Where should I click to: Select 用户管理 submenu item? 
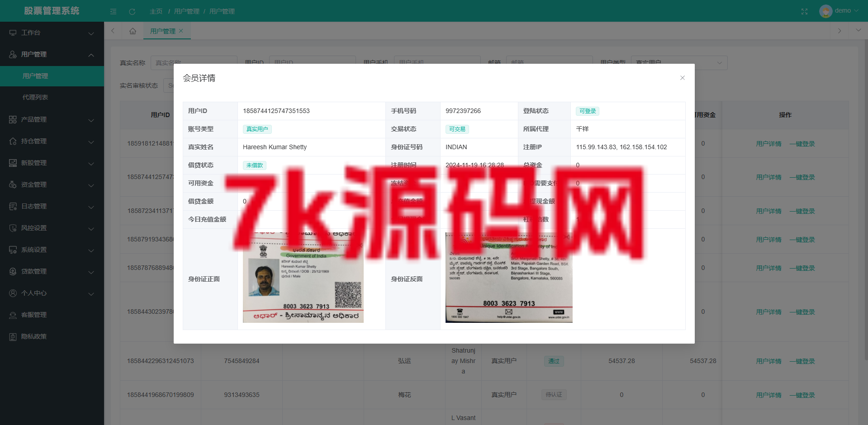(52, 76)
